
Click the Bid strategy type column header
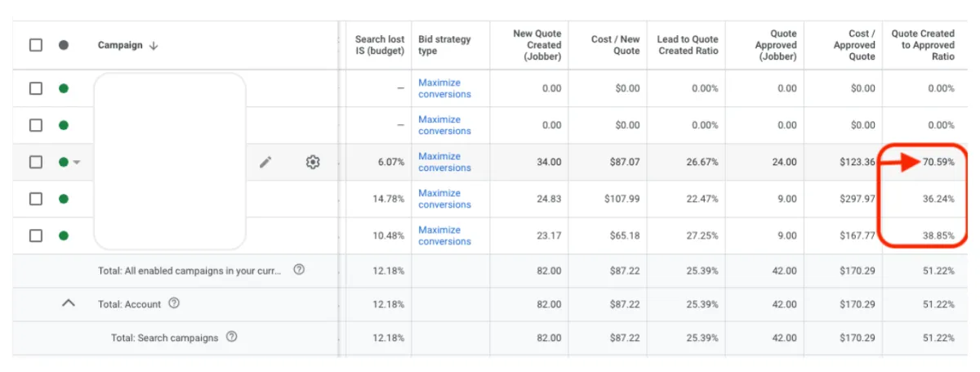click(x=444, y=45)
